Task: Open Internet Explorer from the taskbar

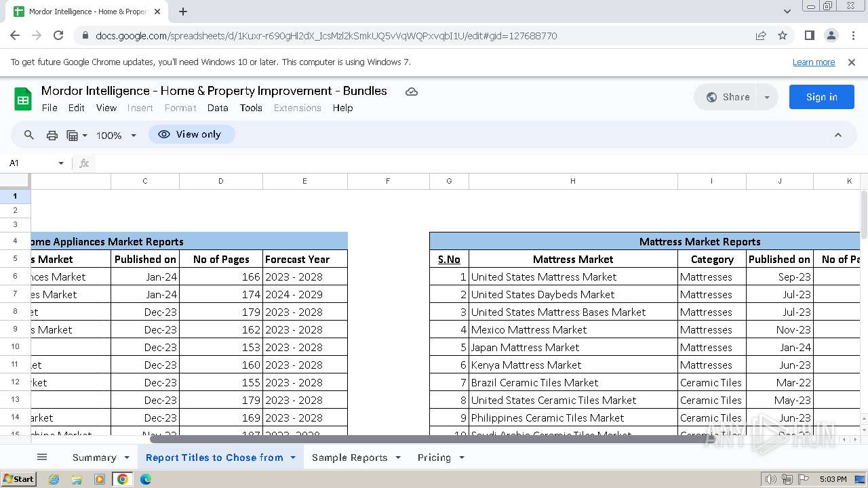Action: pos(54,479)
